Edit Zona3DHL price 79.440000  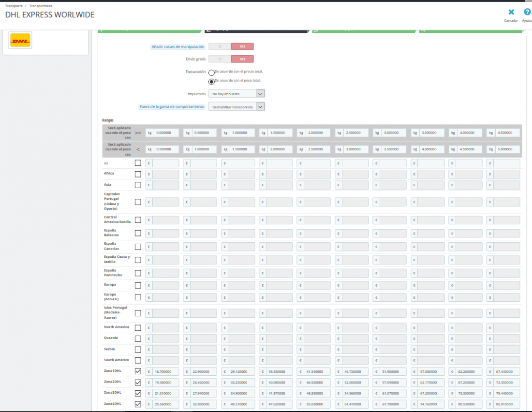pyautogui.click(x=507, y=393)
